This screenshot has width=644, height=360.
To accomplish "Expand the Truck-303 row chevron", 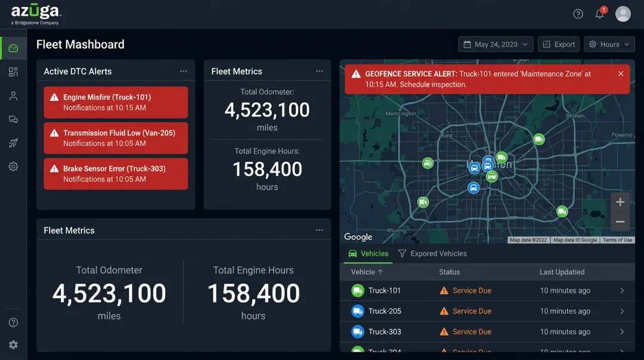I will point(622,331).
